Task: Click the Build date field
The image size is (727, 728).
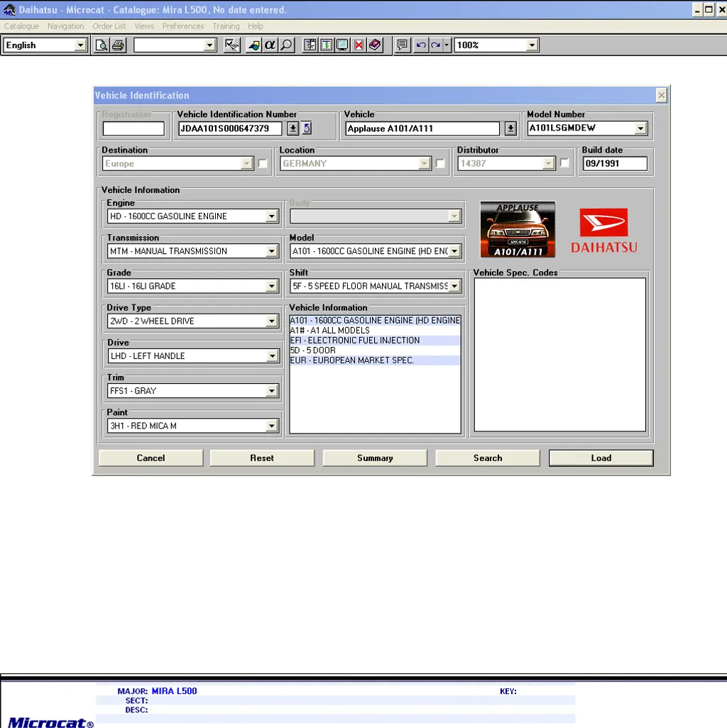Action: tap(615, 163)
